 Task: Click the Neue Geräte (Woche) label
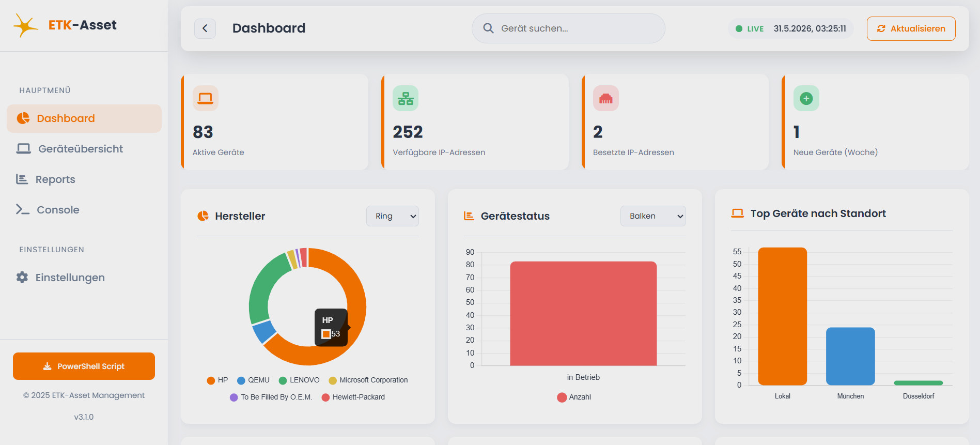click(x=835, y=152)
